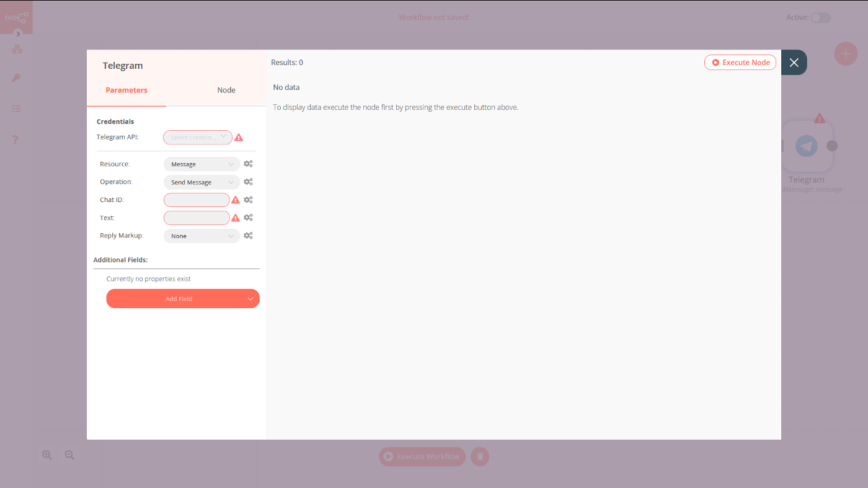
Task: Switch to the Parameters tab
Action: [x=126, y=91]
